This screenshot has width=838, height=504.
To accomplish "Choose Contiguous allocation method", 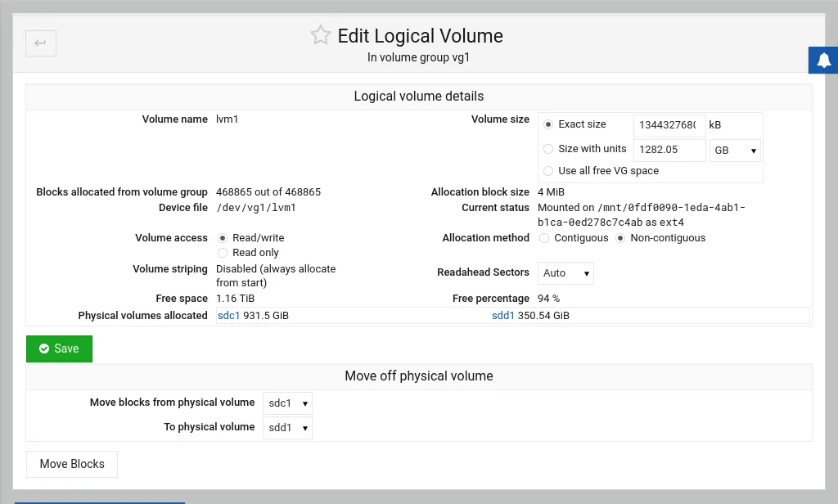I will (x=544, y=238).
